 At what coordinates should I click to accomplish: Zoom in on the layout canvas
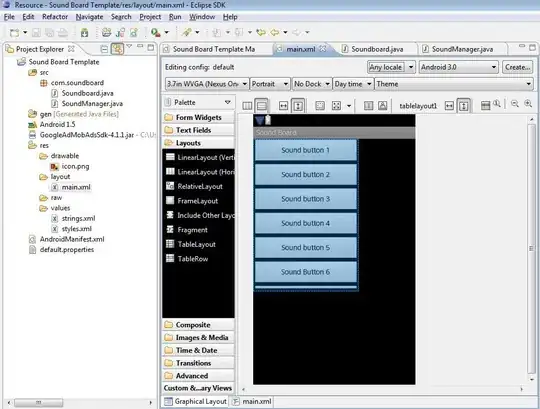[x=528, y=104]
